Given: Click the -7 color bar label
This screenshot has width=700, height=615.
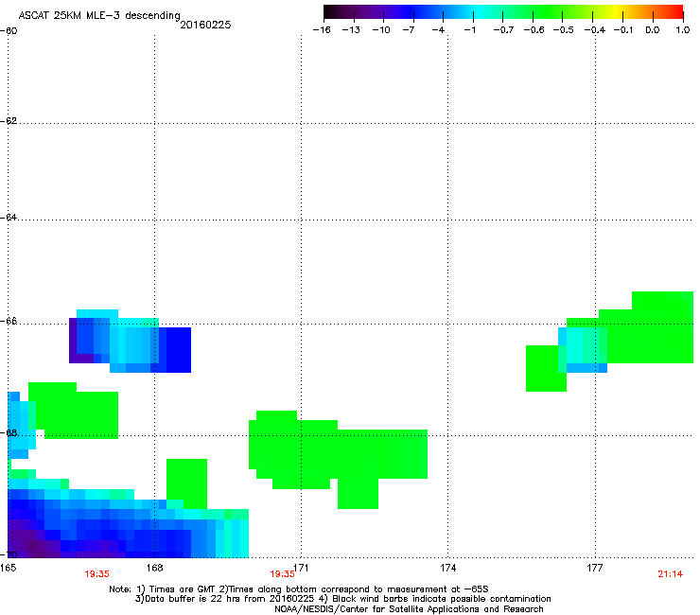Looking at the screenshot, I should point(408,30).
